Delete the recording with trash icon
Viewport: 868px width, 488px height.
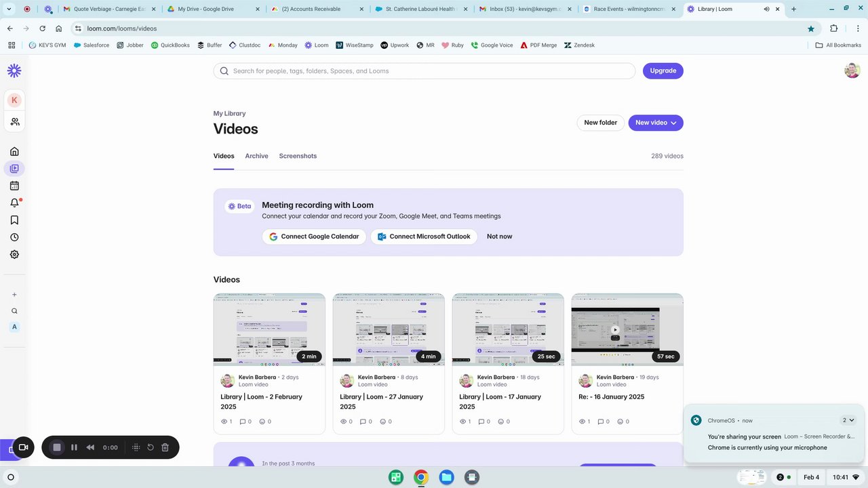click(x=165, y=447)
